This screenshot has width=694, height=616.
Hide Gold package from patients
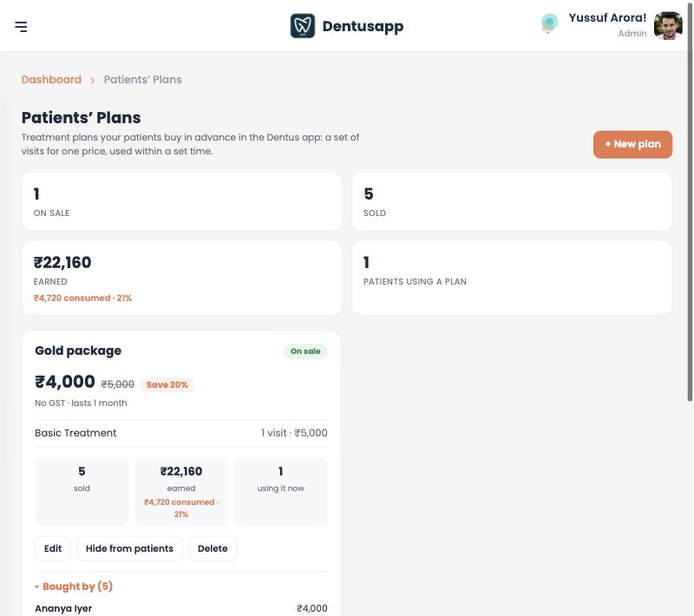click(129, 548)
